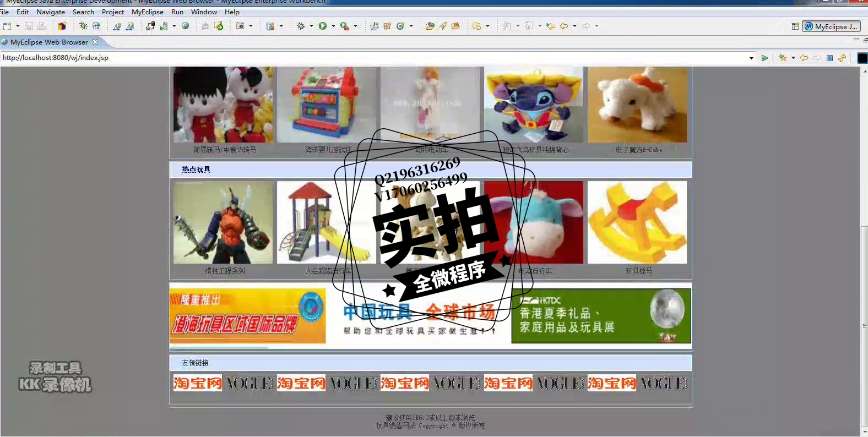Expand the main toolbar Back history dropdown
Screen dimensions: 868x437
tap(574, 26)
